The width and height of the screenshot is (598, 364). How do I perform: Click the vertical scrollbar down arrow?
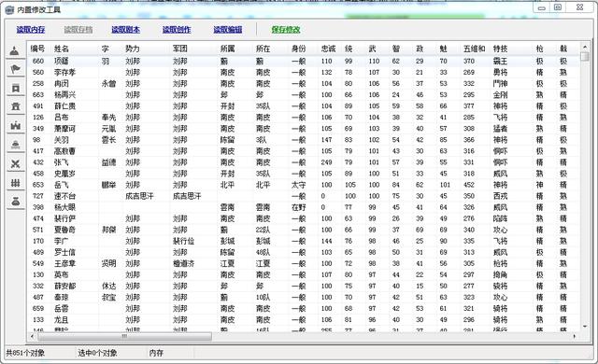coord(585,327)
